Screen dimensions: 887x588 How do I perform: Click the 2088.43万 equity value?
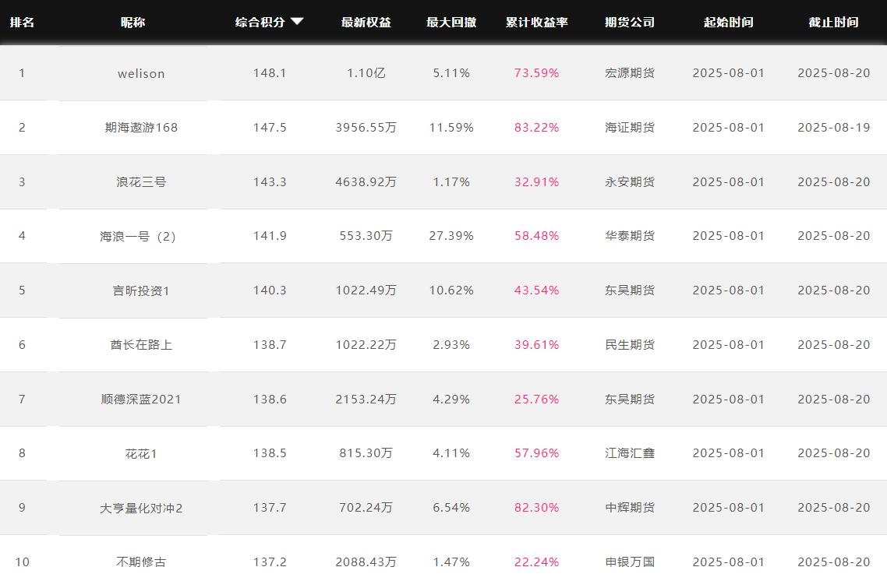366,562
